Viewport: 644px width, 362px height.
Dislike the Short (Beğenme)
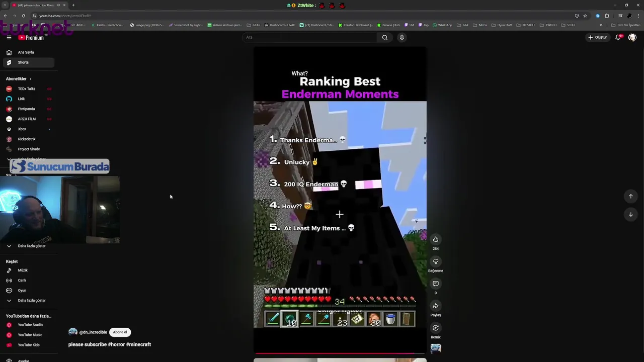436,261
